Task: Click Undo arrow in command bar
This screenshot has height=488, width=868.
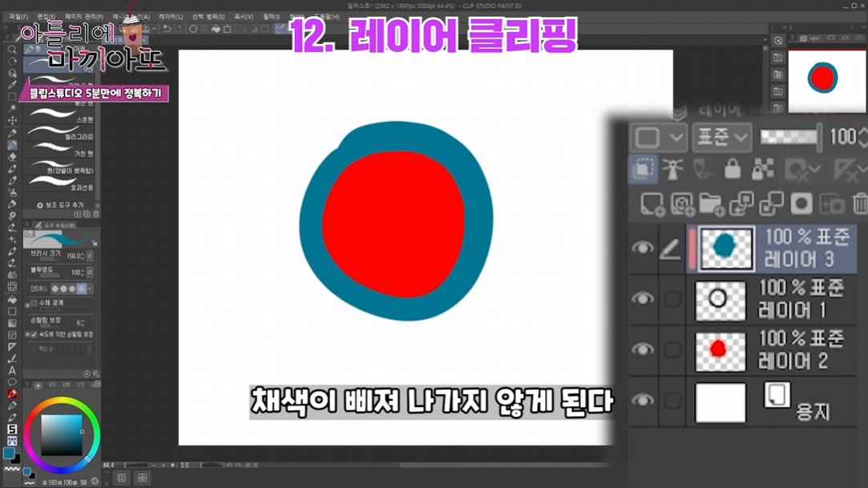Action: coord(167,29)
